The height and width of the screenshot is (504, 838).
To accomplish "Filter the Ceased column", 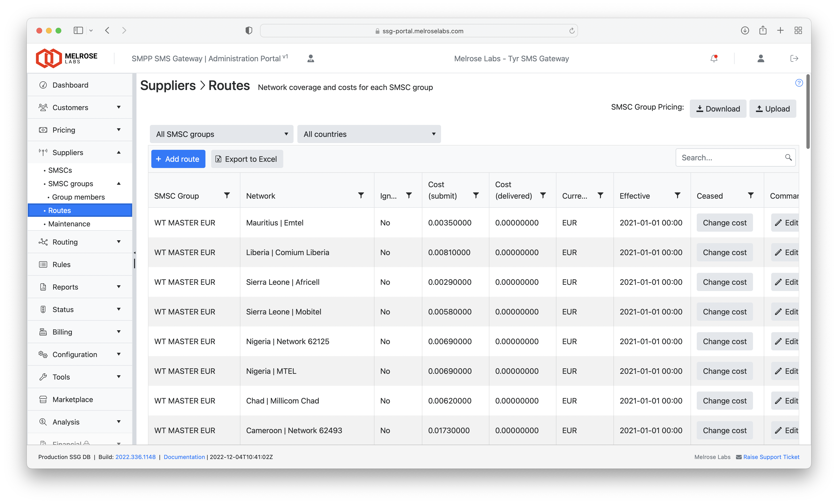I will (x=751, y=195).
